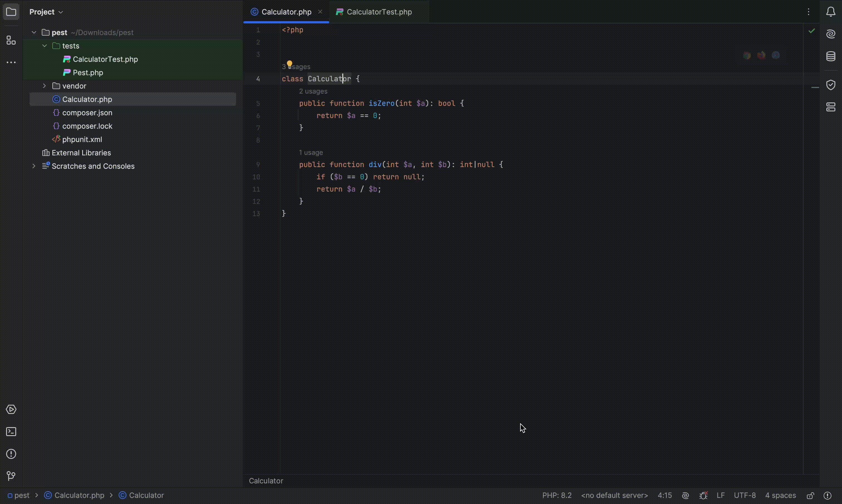
Task: Open the remote host servers tool window
Action: tap(831, 107)
